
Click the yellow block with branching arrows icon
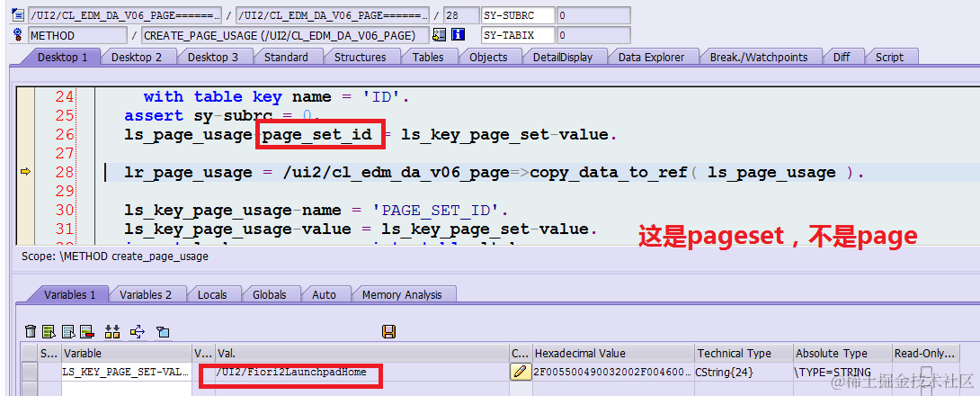coord(138,331)
